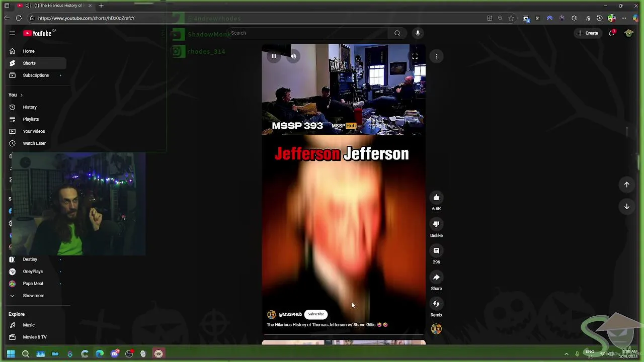644x362 pixels.
Task: Expand subscriptions with Show more
Action: pos(33,296)
